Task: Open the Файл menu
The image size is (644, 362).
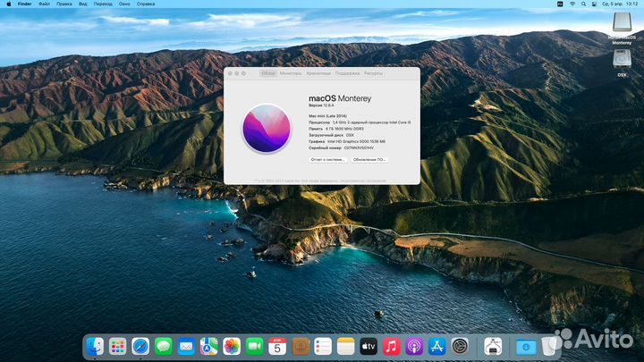Action: tap(44, 4)
